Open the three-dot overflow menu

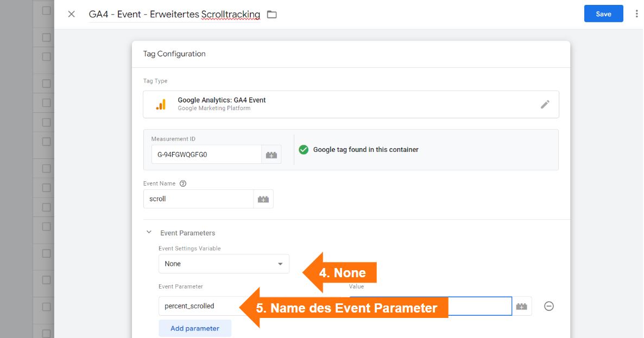636,13
